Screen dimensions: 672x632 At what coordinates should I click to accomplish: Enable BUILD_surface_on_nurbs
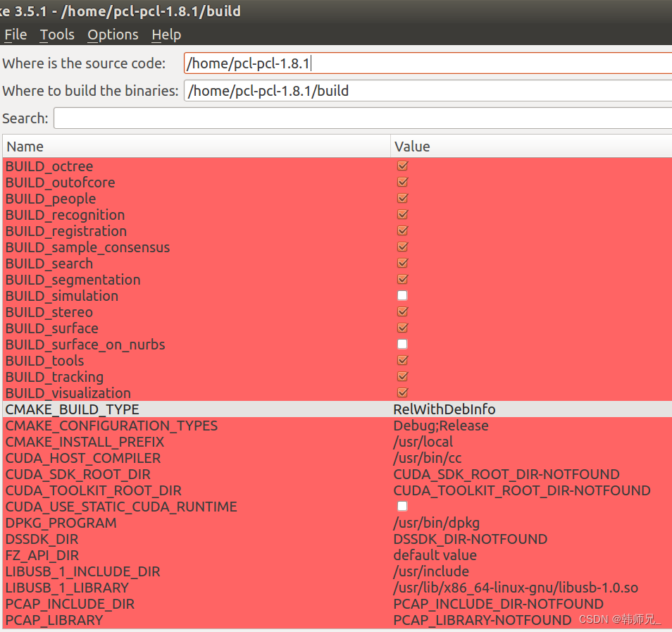(402, 344)
